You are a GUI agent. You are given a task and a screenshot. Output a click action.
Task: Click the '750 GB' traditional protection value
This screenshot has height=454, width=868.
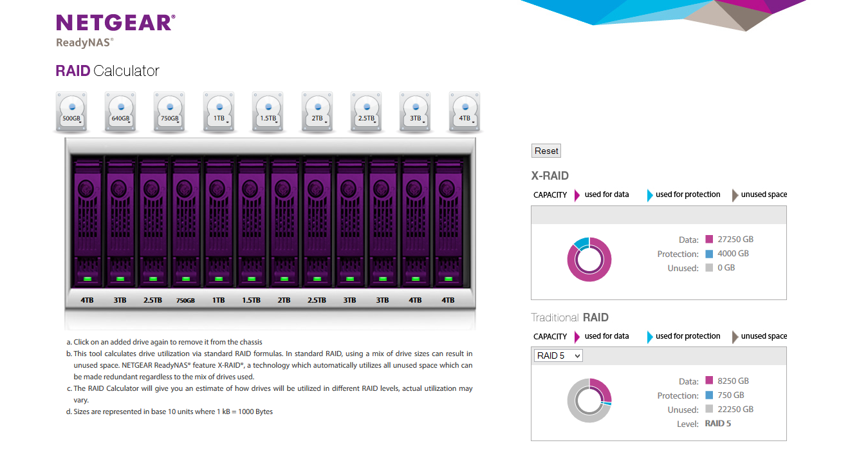click(730, 395)
